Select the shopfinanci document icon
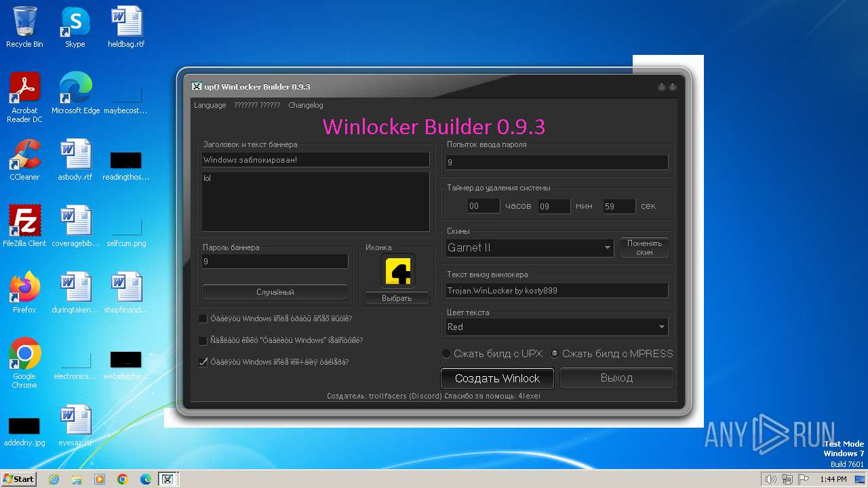The width and height of the screenshot is (868, 488). (x=126, y=293)
